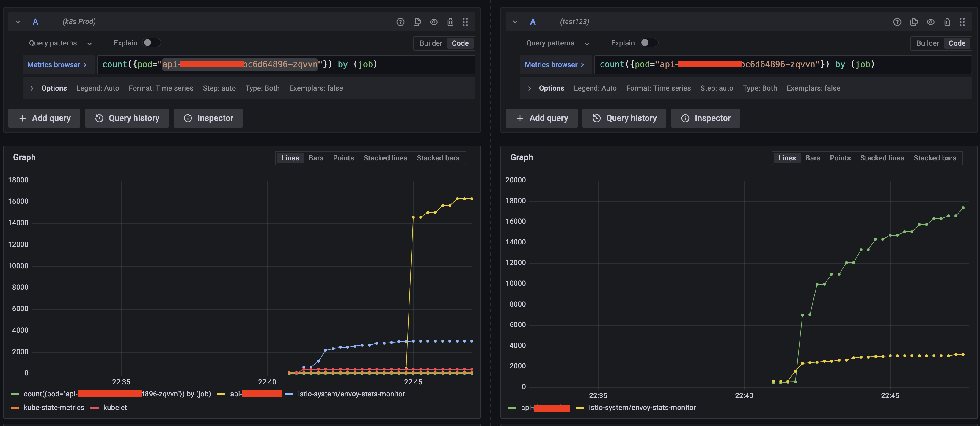
Task: Toggle query visibility eye in test123 panel
Action: pos(931,22)
